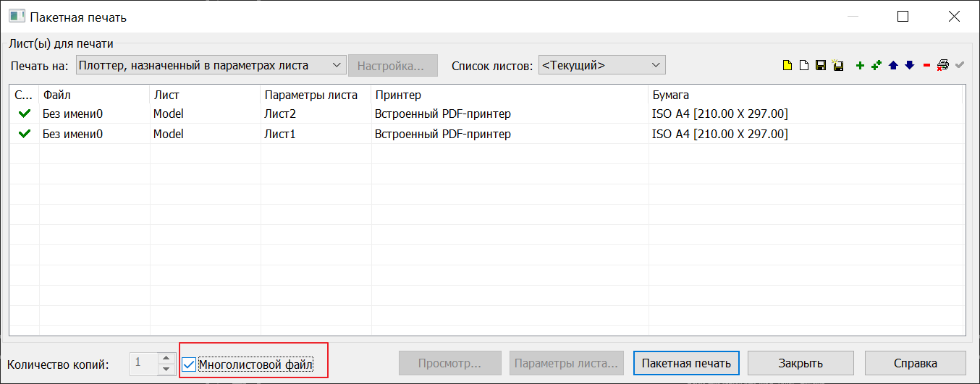The height and width of the screenshot is (384, 980).
Task: Click the Бумага column header
Action: coord(805,95)
